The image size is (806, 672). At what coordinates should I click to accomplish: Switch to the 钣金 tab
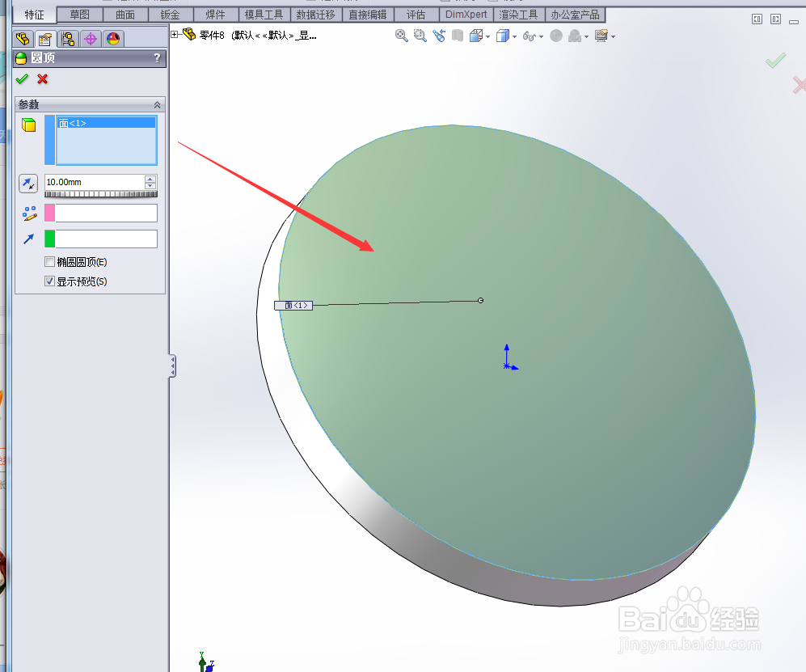tap(170, 15)
